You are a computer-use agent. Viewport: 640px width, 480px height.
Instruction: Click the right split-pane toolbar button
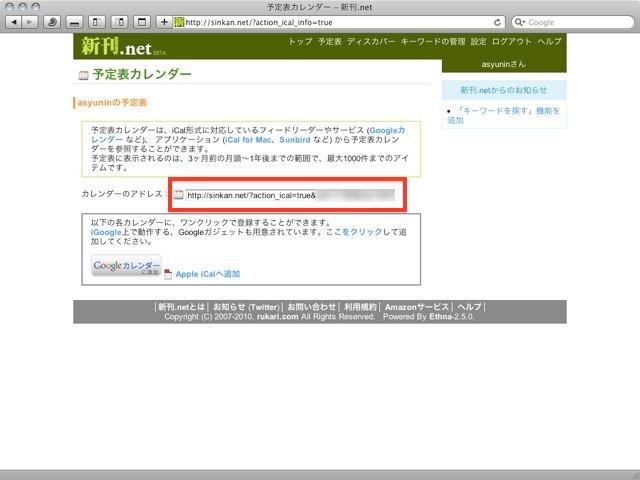(120, 22)
